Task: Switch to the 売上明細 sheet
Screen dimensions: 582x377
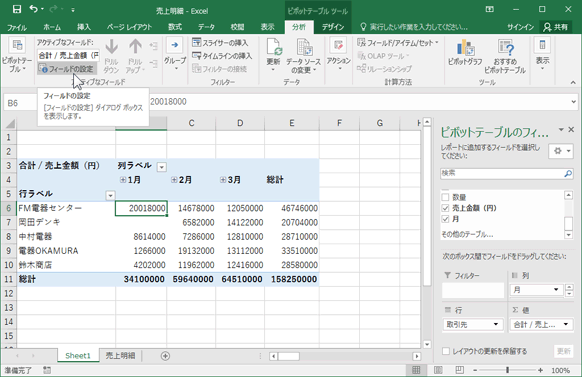Action: pyautogui.click(x=120, y=355)
